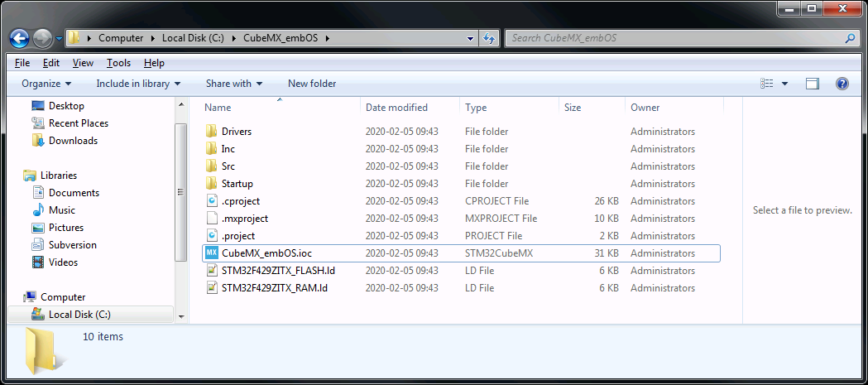
Task: Open the Include in library dropdown
Action: (138, 84)
